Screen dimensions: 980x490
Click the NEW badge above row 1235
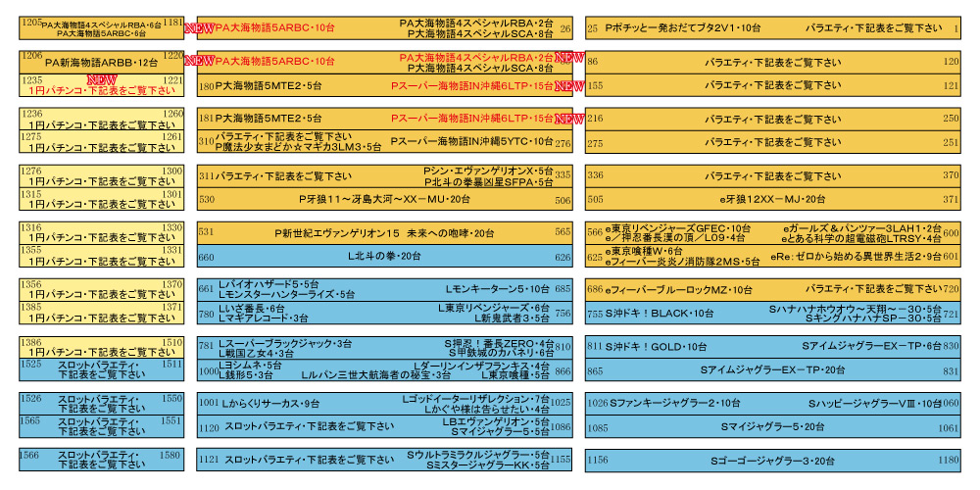[103, 79]
